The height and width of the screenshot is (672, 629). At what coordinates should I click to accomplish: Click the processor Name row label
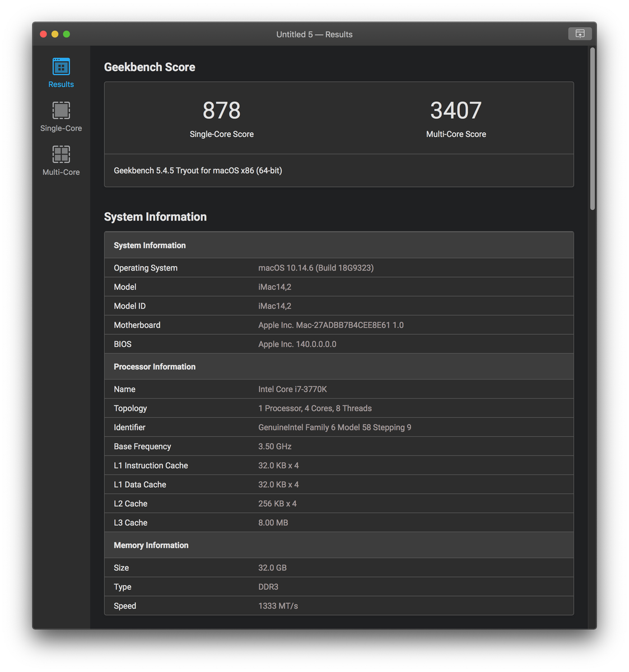pos(124,389)
